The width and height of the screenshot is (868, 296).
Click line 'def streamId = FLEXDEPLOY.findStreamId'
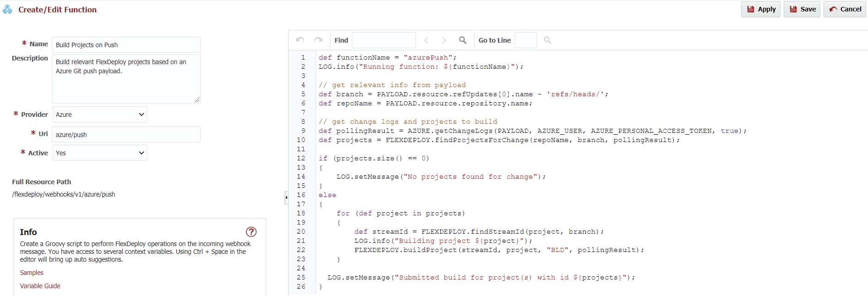(x=479, y=231)
